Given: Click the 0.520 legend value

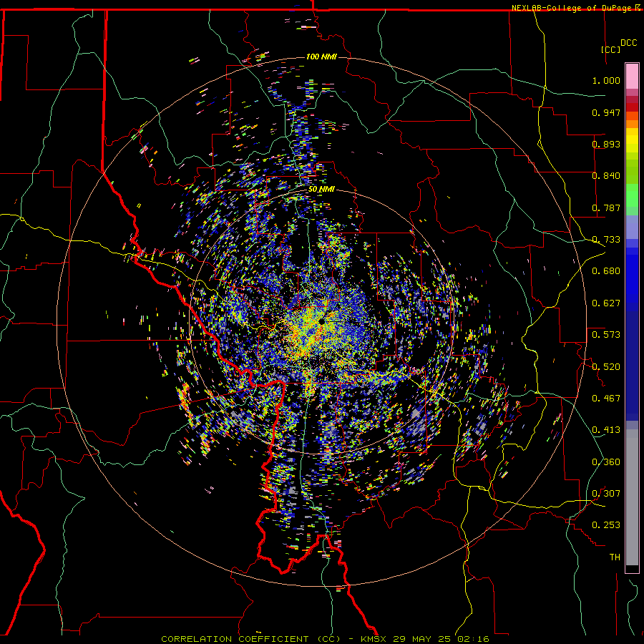Looking at the screenshot, I should [x=606, y=366].
